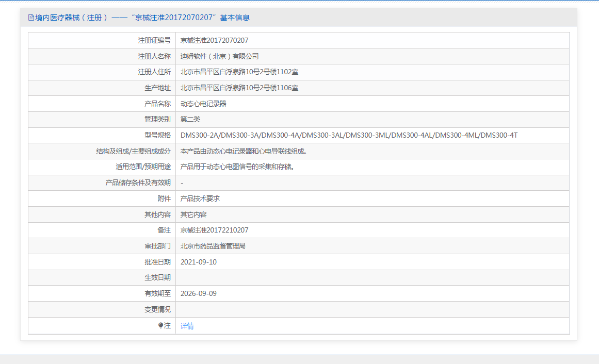Click remark value 京械注准20172210207
This screenshot has width=599, height=364.
[x=214, y=230]
